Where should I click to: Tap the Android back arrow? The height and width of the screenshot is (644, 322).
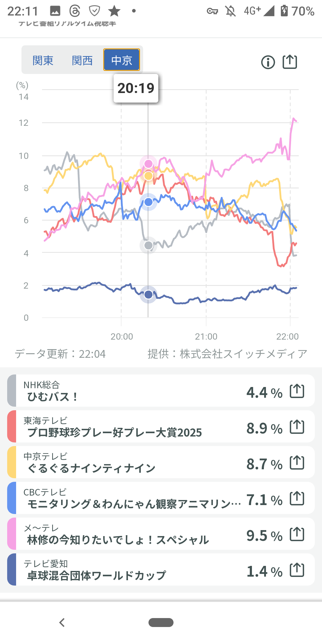[62, 623]
